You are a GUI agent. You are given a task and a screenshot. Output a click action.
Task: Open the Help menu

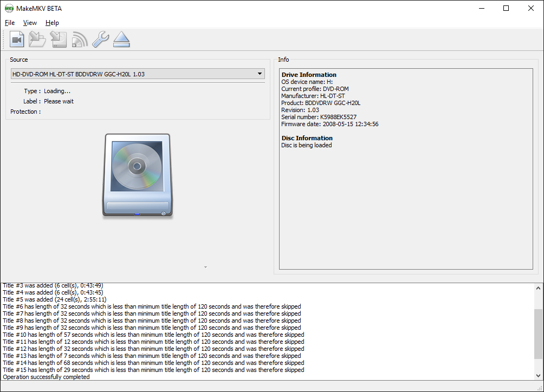(x=52, y=23)
